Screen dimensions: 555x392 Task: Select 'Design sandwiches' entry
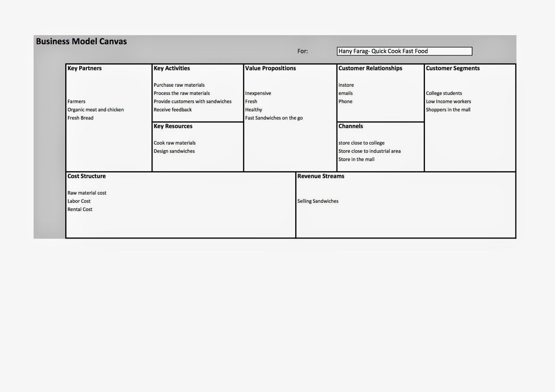[x=174, y=151]
